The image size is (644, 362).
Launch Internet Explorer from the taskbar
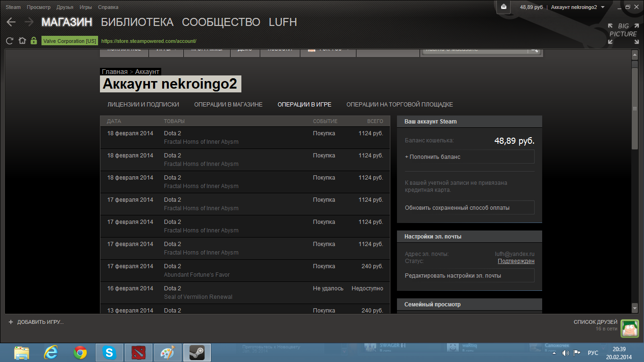pos(51,353)
